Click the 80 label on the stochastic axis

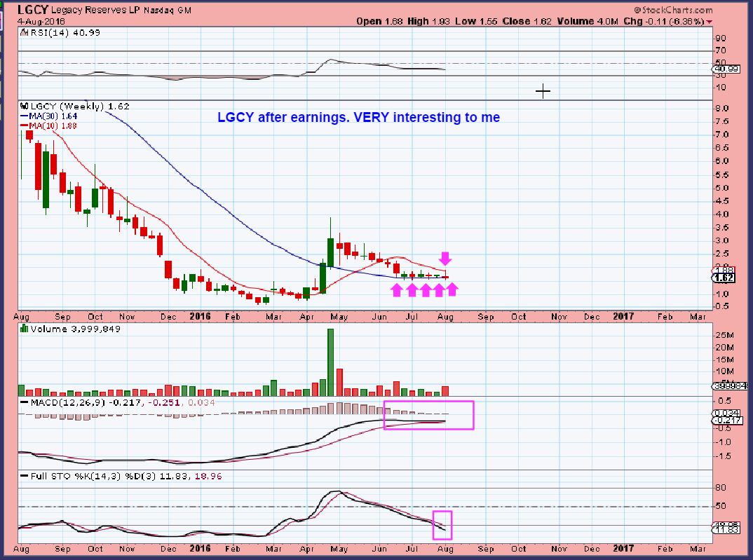point(720,488)
